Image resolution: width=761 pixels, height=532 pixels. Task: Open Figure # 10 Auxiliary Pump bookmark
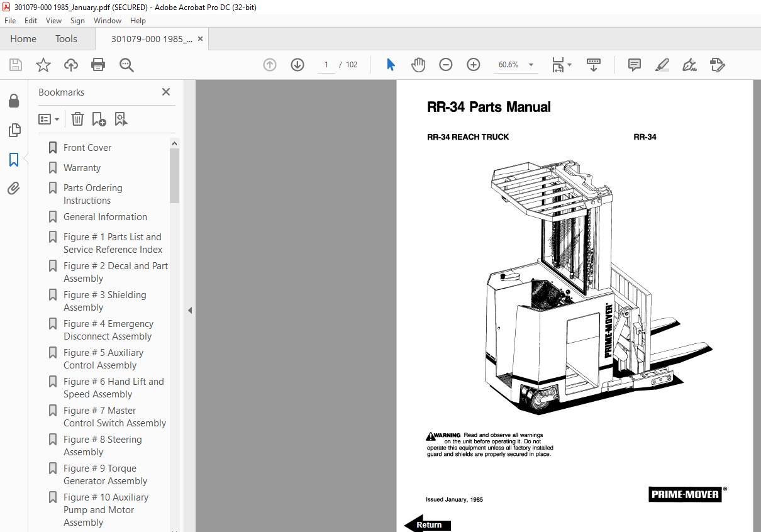[106, 510]
